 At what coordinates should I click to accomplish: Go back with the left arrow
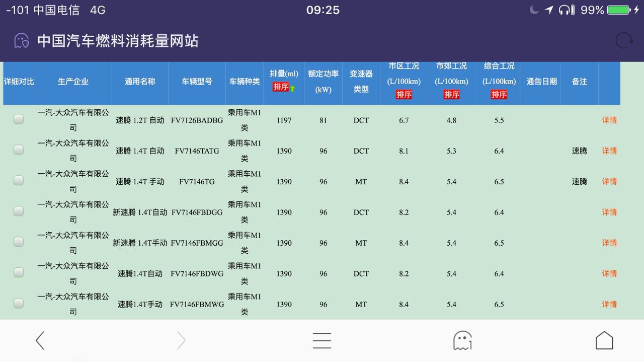click(x=40, y=341)
